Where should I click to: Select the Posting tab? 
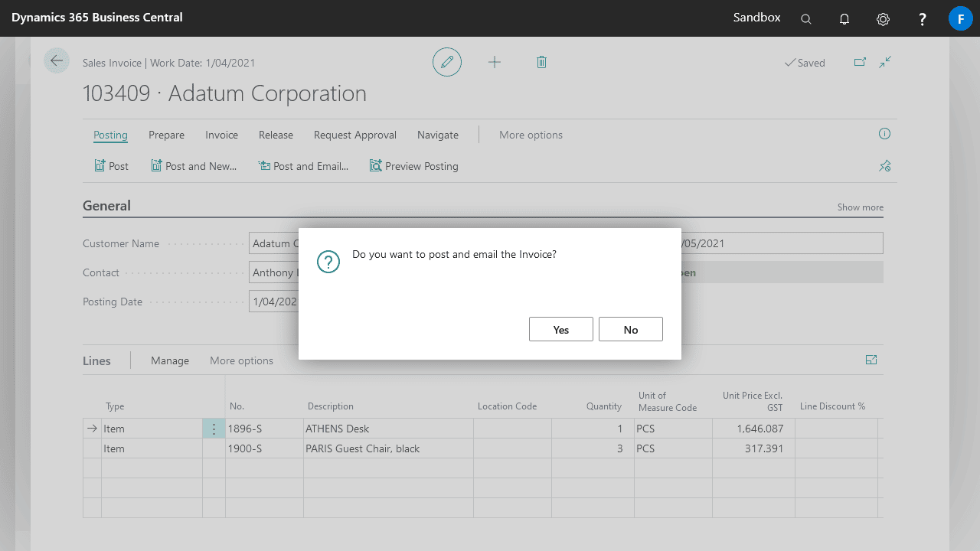pos(110,135)
